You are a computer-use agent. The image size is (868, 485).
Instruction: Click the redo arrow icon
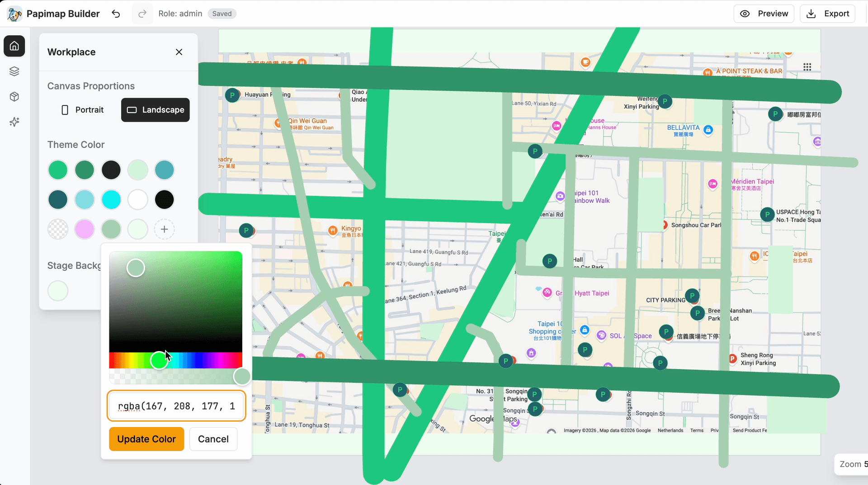(142, 14)
